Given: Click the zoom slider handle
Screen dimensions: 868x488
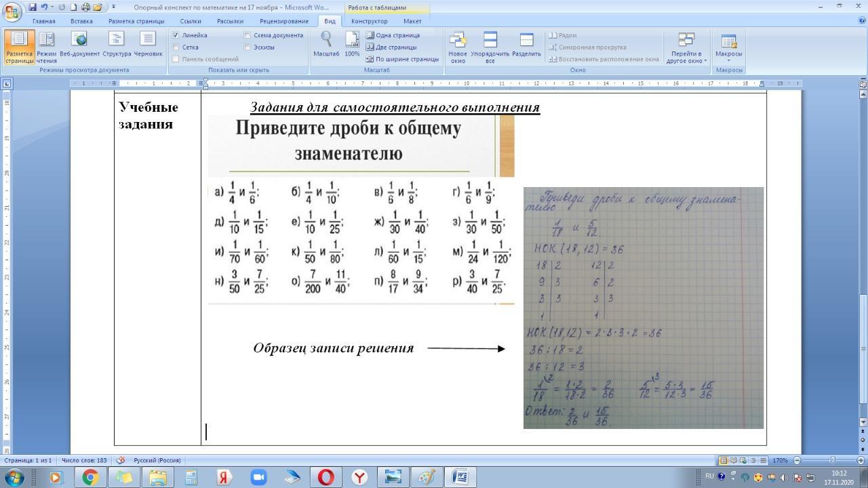Looking at the screenshot, I should (833, 460).
